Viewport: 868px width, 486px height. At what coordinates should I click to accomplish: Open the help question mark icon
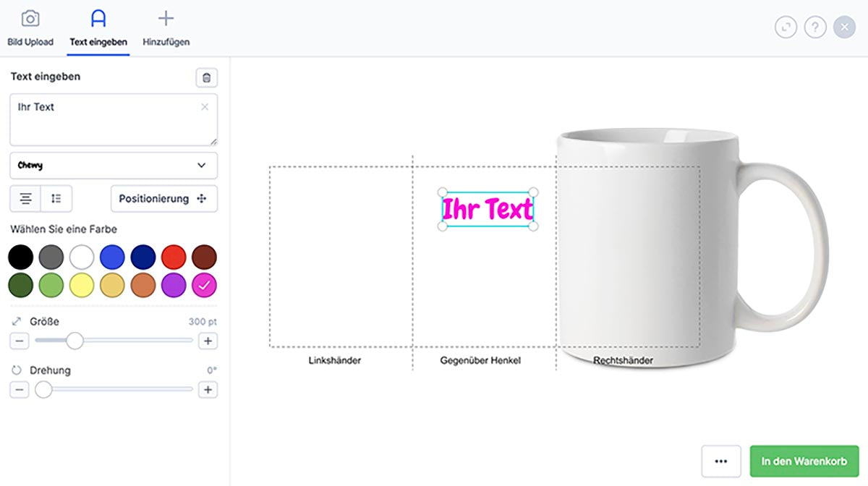pyautogui.click(x=815, y=27)
